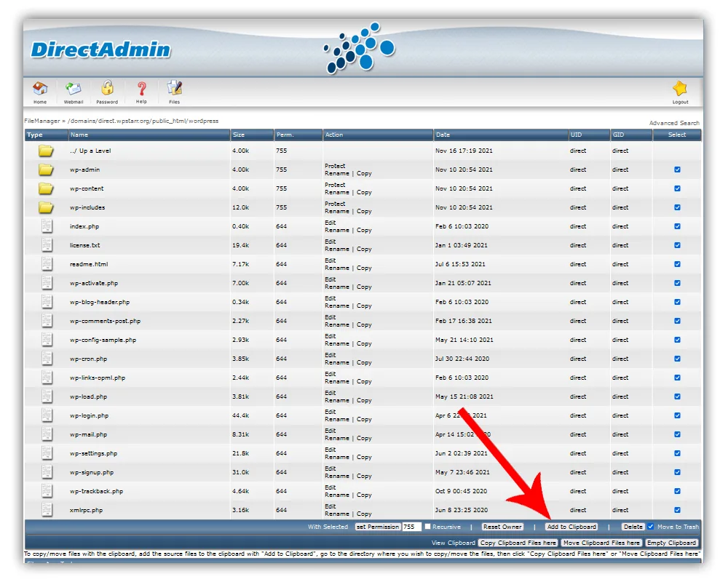Click Protect for wp-admin folder

click(335, 166)
